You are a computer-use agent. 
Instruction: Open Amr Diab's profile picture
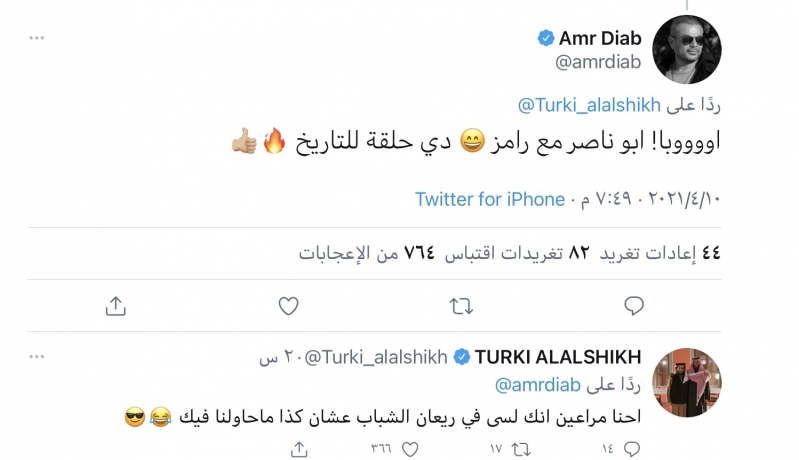click(686, 50)
